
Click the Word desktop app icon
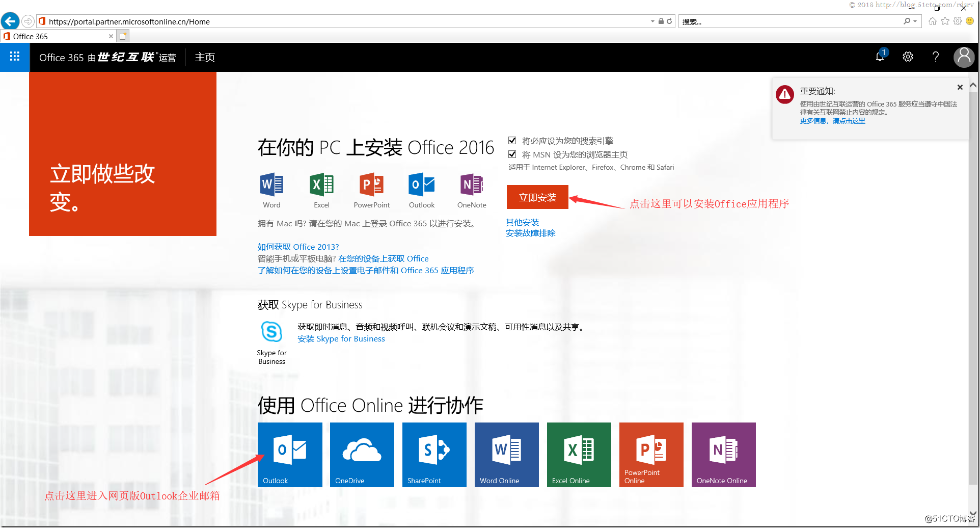point(271,184)
